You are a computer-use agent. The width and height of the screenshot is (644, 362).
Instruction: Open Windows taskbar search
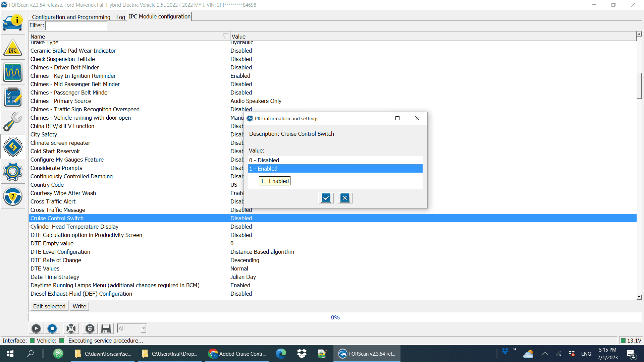(x=30, y=354)
